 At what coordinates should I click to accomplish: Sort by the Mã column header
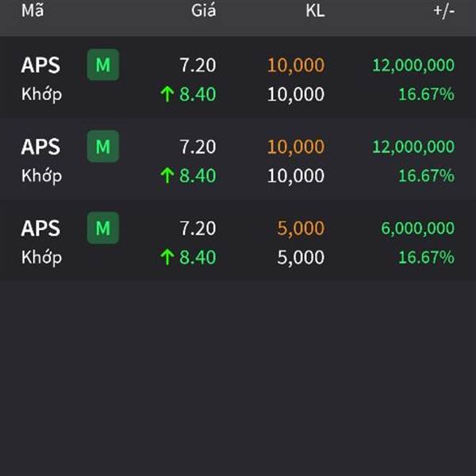tap(33, 10)
